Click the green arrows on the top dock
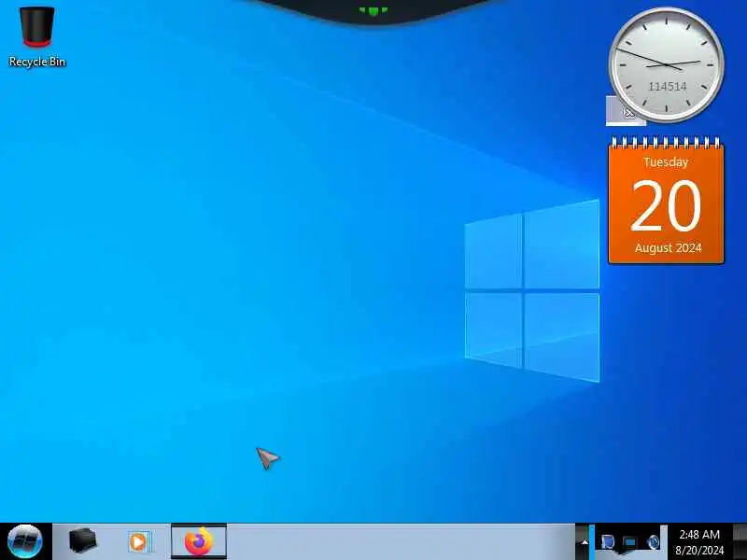Screen dimensions: 747x560 point(373,10)
